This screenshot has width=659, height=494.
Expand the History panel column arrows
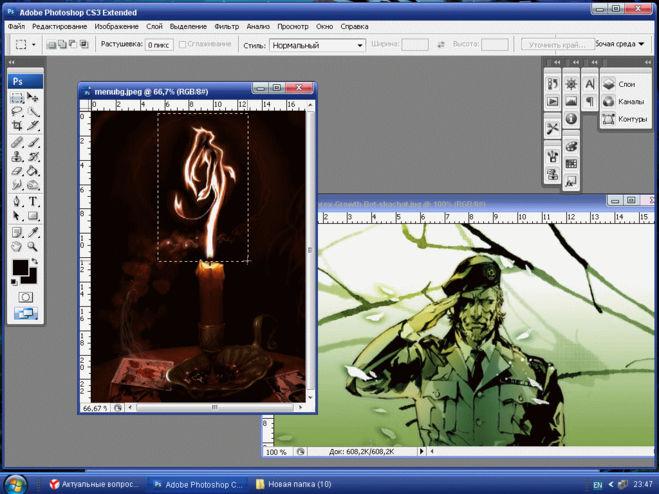557,62
